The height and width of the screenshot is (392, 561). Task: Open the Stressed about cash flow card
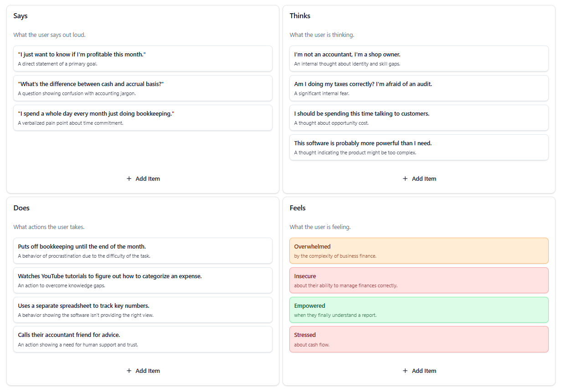(x=418, y=339)
